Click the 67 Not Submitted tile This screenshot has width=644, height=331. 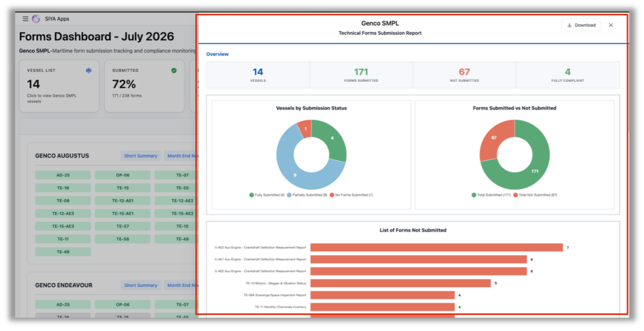tap(464, 75)
